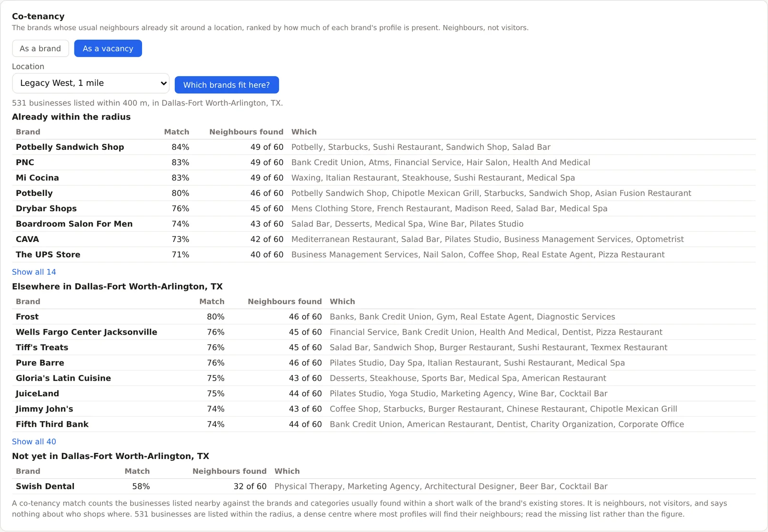Click Wells Fargo Center Jacksonville brand
Viewport: 768px width, 532px height.
point(86,332)
